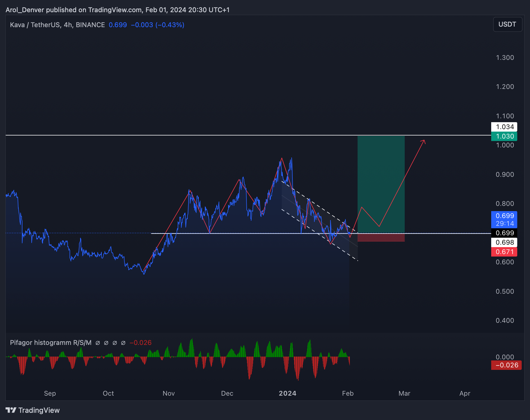Image resolution: width=530 pixels, height=420 pixels.
Task: Click the 0.400 price scale tick
Action: coord(505,321)
